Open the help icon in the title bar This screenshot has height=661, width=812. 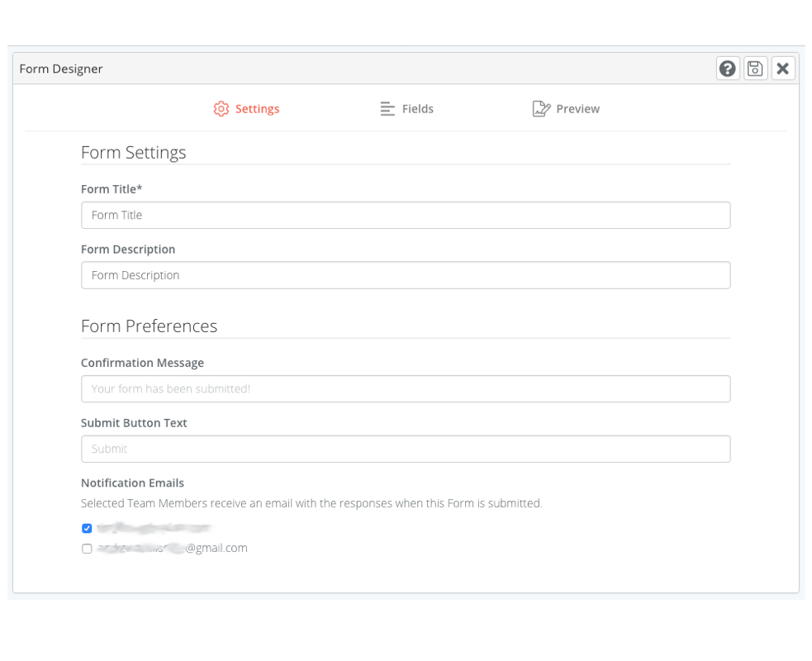[x=728, y=68]
